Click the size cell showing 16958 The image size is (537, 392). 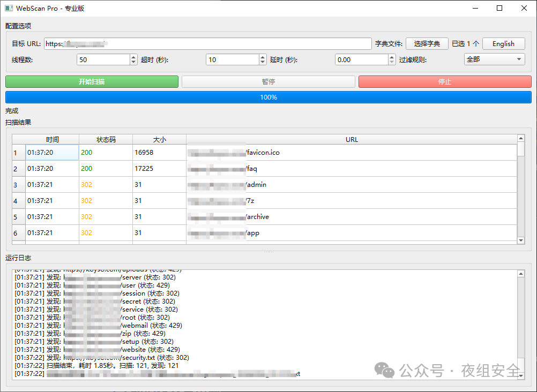160,152
